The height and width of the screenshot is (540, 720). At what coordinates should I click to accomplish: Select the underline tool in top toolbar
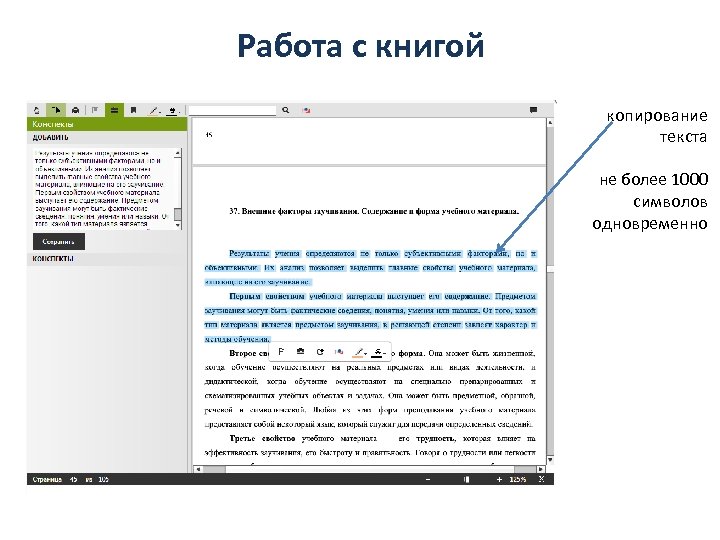172,111
